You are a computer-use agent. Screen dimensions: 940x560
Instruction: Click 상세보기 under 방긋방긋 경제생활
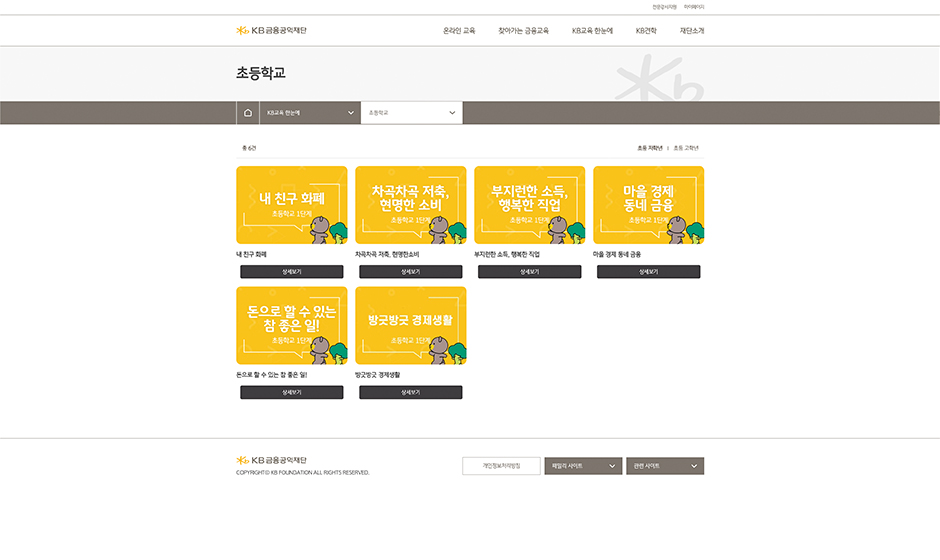411,392
